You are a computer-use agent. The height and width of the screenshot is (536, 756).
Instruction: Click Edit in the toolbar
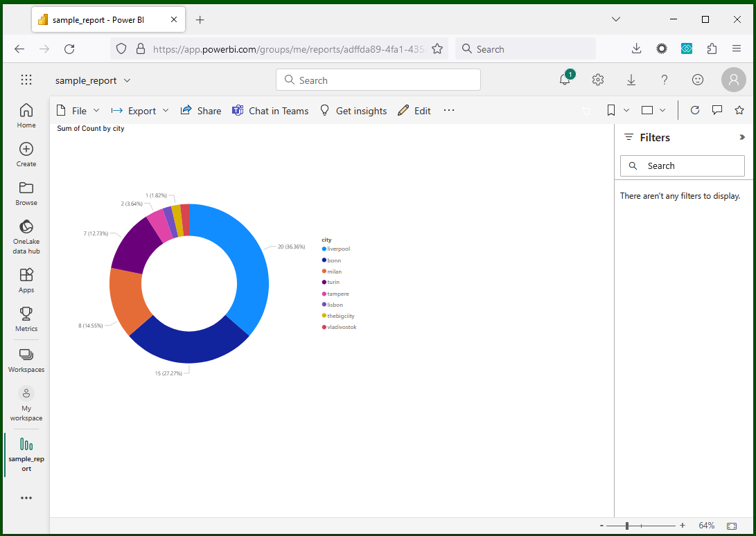pyautogui.click(x=414, y=111)
